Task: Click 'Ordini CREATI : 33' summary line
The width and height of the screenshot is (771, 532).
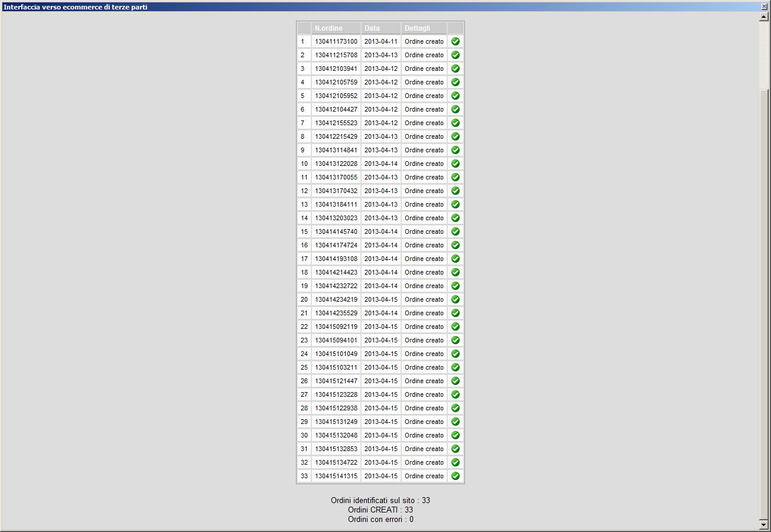Action: [380, 510]
